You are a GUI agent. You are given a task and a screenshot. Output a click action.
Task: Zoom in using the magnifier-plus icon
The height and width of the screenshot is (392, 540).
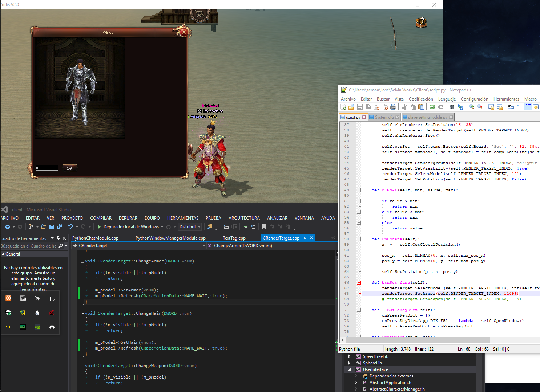point(472,106)
